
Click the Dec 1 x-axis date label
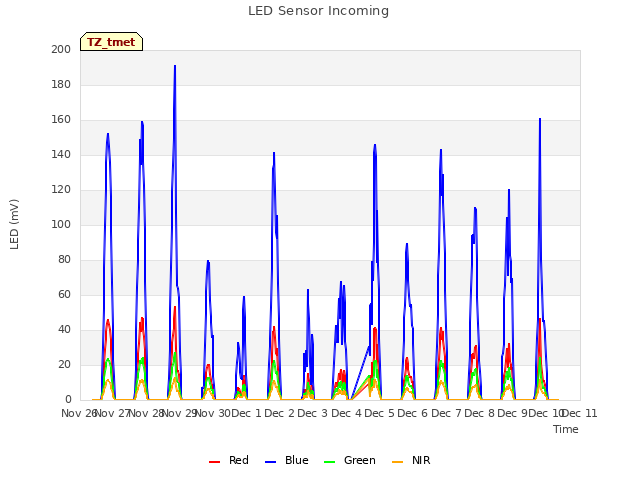(247, 413)
